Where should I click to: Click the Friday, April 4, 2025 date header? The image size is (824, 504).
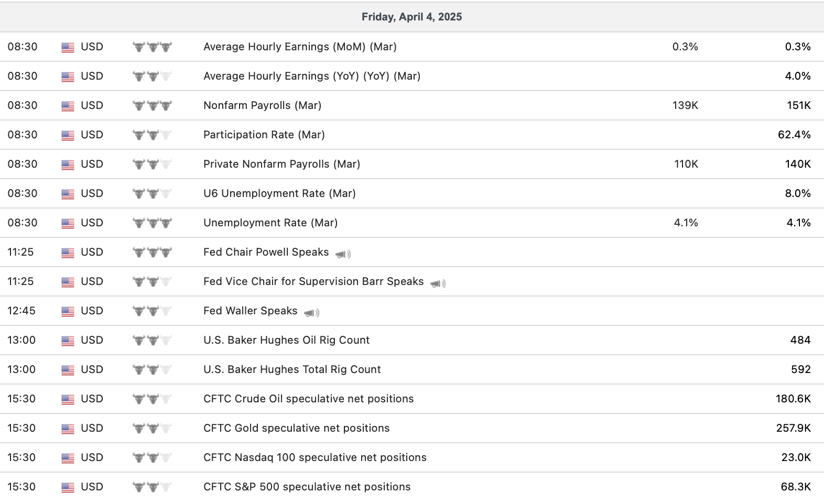click(x=411, y=17)
